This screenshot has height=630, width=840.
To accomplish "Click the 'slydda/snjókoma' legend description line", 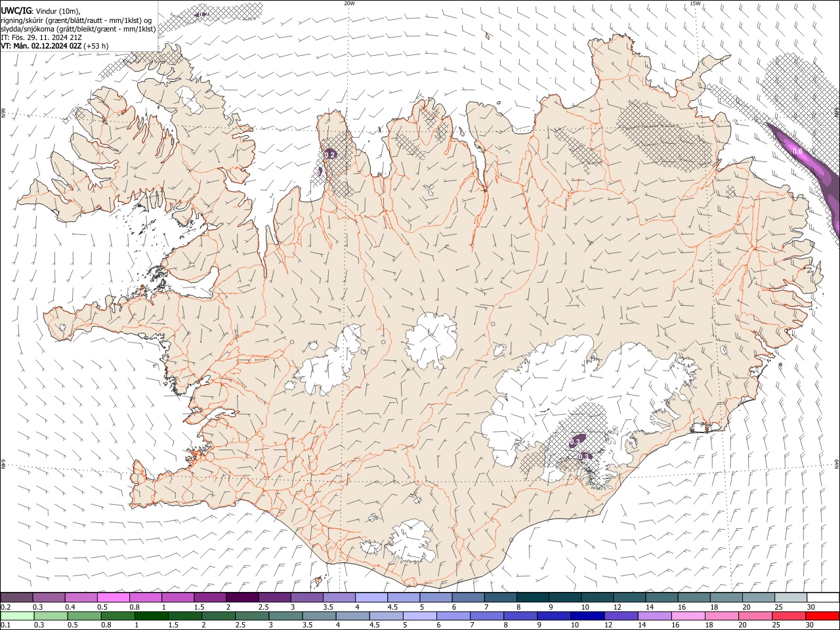I will click(78, 28).
